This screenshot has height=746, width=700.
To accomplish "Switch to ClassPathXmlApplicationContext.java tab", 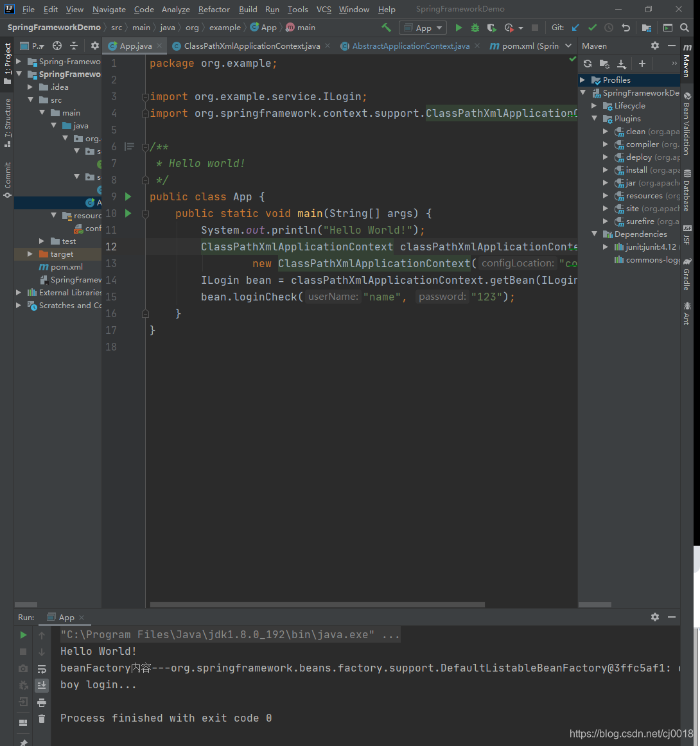I will pos(252,46).
